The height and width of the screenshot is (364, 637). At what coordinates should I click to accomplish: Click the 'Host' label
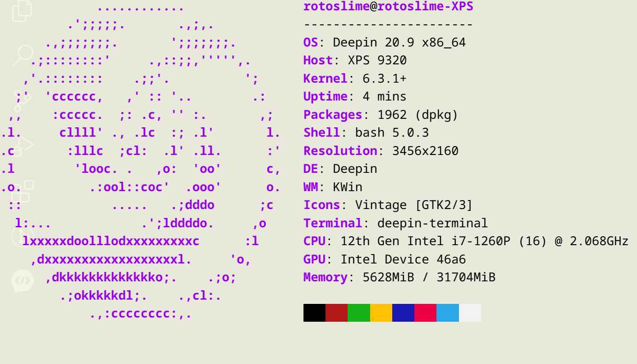coord(318,60)
